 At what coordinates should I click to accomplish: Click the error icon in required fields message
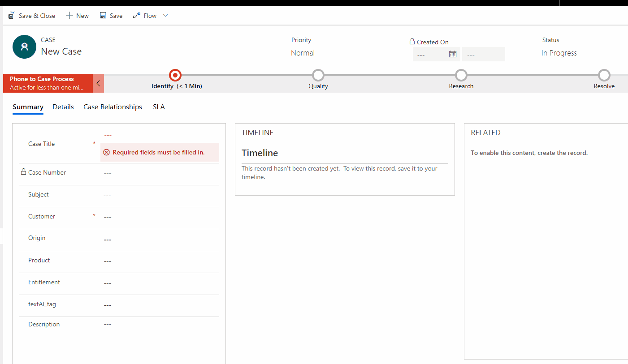tap(107, 152)
